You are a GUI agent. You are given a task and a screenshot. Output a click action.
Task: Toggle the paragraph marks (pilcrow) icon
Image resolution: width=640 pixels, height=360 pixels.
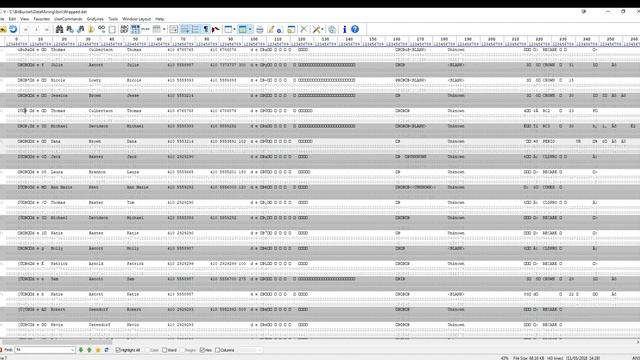tap(206, 29)
